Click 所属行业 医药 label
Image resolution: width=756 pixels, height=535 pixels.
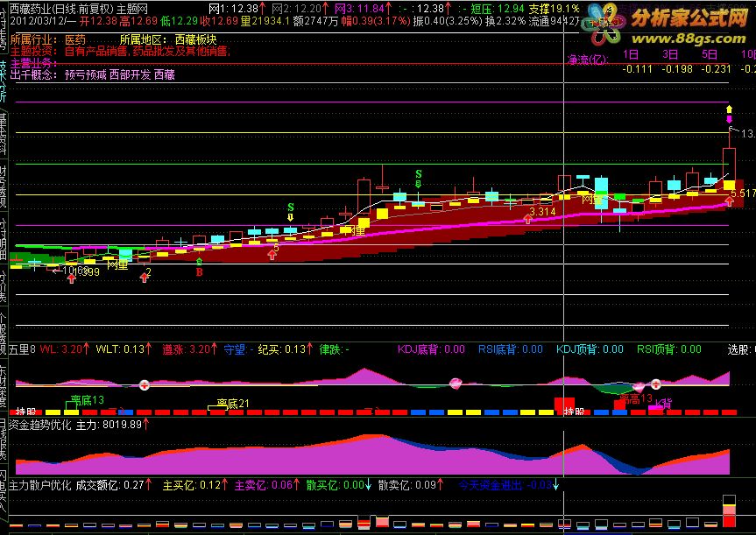pyautogui.click(x=47, y=39)
